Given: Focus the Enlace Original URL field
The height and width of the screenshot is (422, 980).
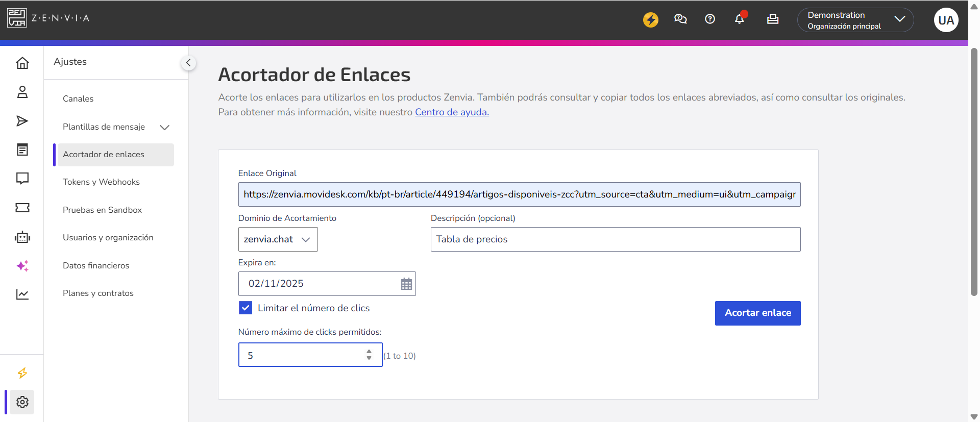Looking at the screenshot, I should point(519,194).
